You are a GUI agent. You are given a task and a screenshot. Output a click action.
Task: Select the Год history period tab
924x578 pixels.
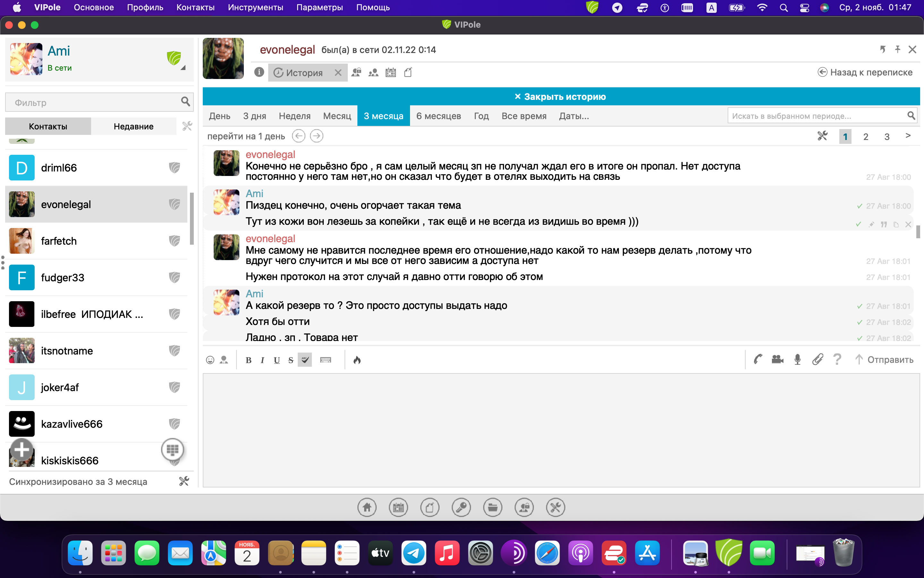coord(481,116)
